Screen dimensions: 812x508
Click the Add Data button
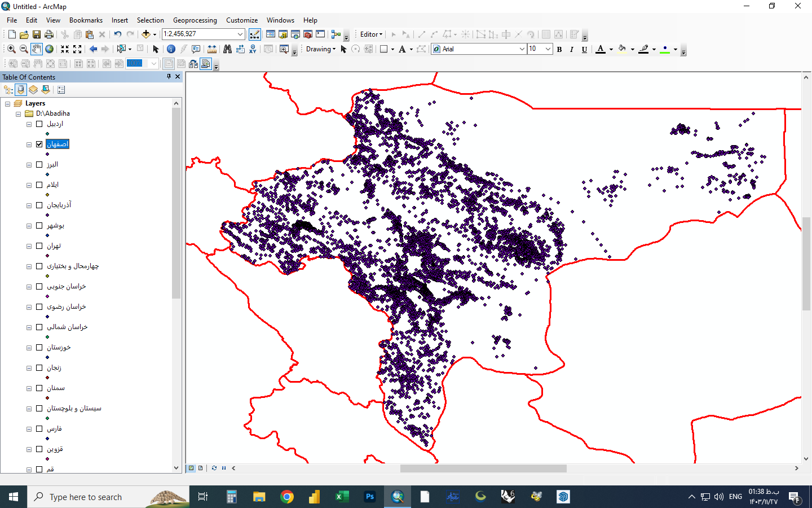[x=146, y=34]
